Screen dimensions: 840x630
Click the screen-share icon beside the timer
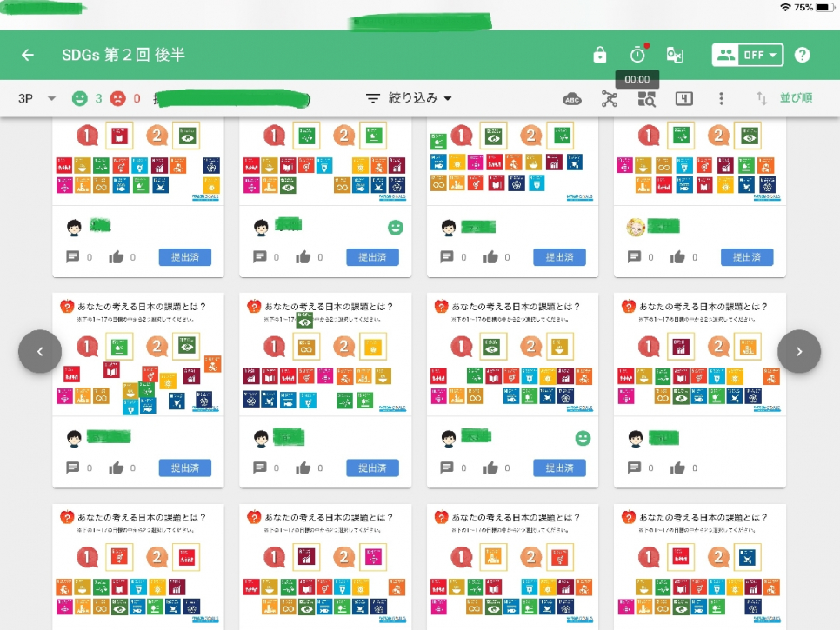675,55
